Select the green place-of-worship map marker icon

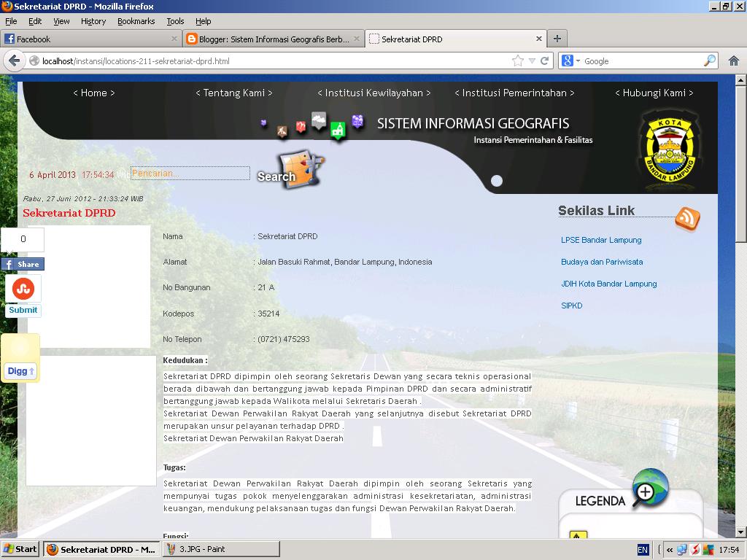click(x=338, y=129)
